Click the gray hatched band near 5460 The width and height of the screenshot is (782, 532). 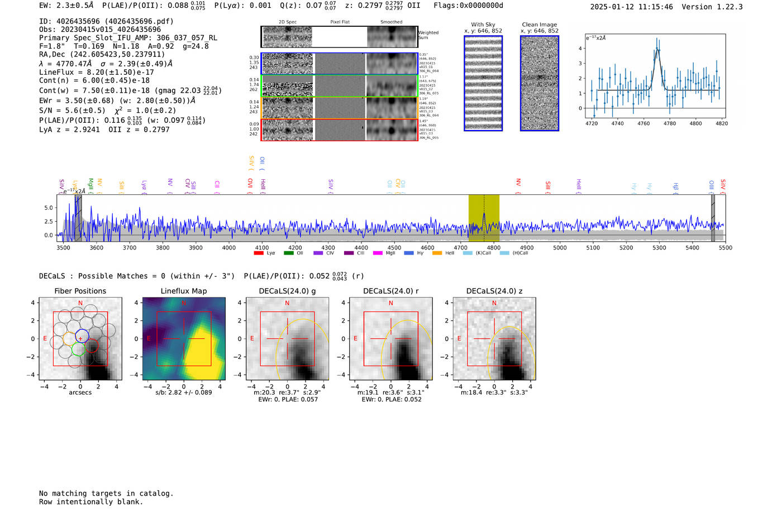click(x=713, y=218)
